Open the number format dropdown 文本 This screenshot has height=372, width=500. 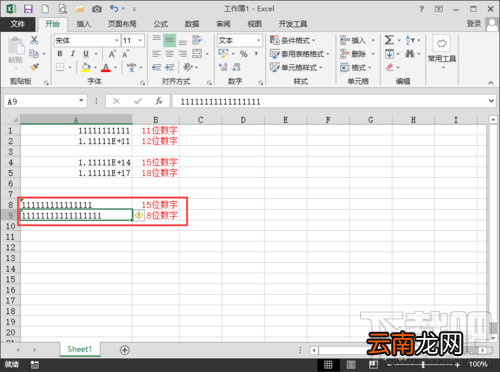(258, 40)
